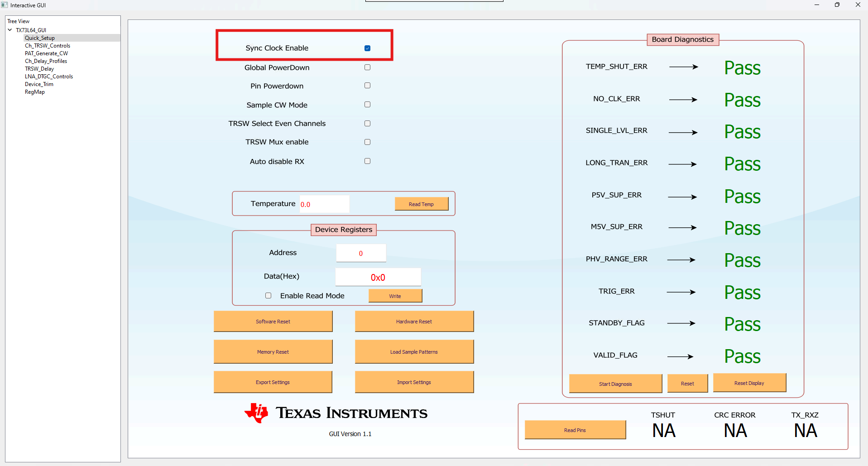Click the Start Diagnosis button
The image size is (868, 466).
pos(615,384)
